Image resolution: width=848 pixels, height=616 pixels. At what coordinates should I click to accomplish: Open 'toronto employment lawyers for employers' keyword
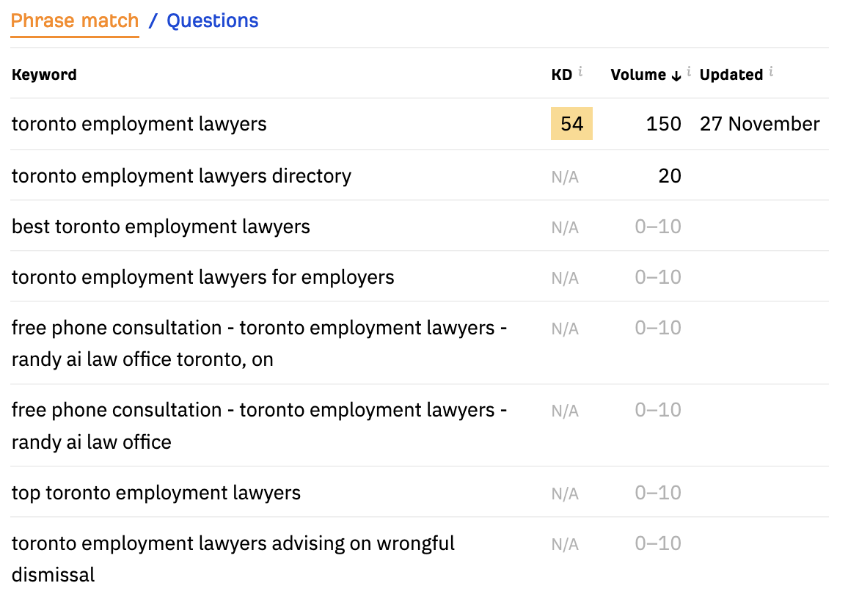[x=202, y=277]
